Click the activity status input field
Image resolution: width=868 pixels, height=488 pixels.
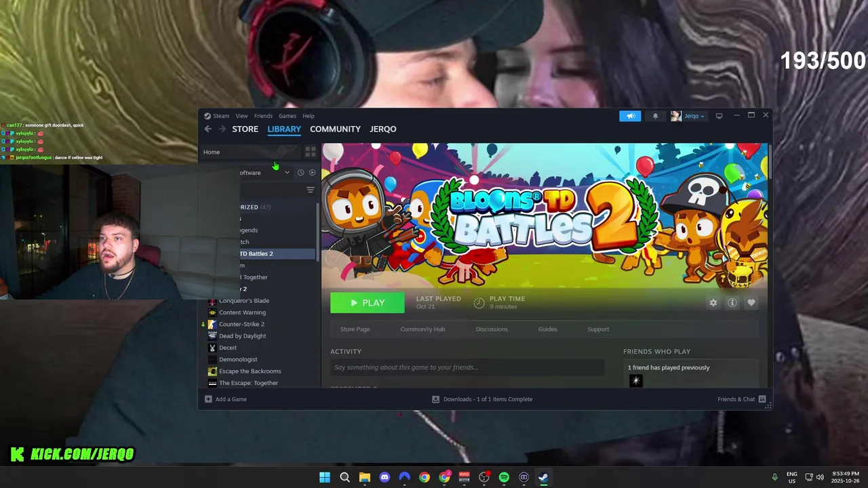[x=467, y=367]
